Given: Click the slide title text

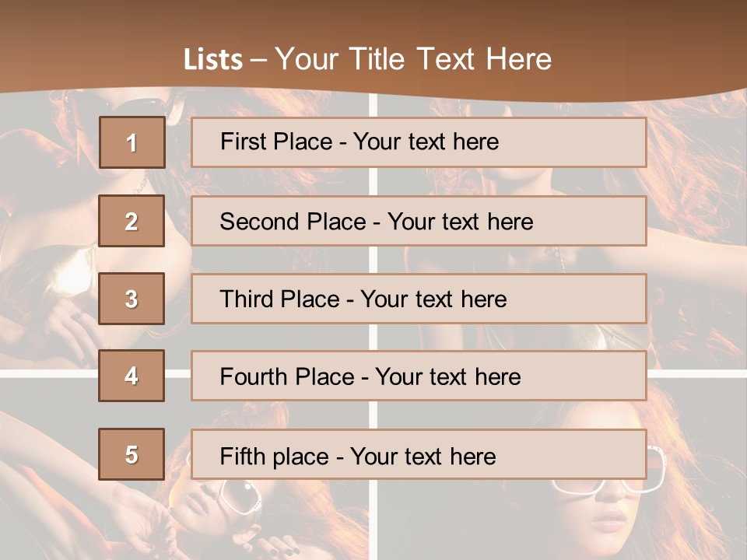Looking at the screenshot, I should pos(367,59).
